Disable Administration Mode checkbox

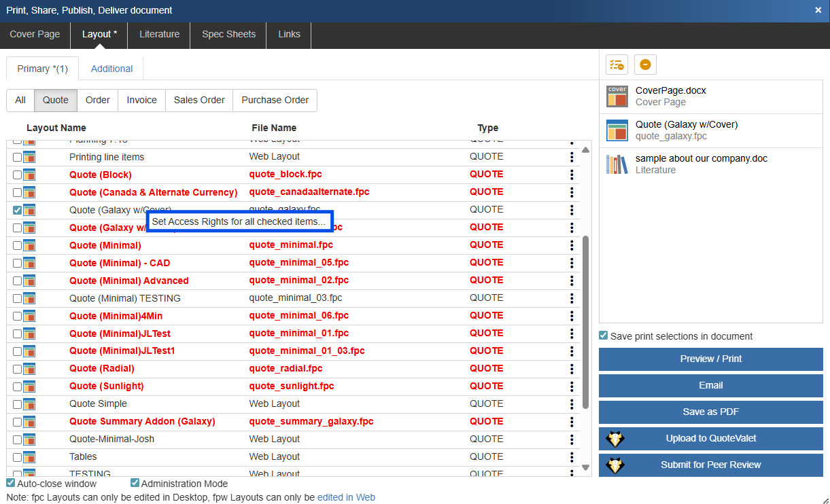(x=135, y=484)
